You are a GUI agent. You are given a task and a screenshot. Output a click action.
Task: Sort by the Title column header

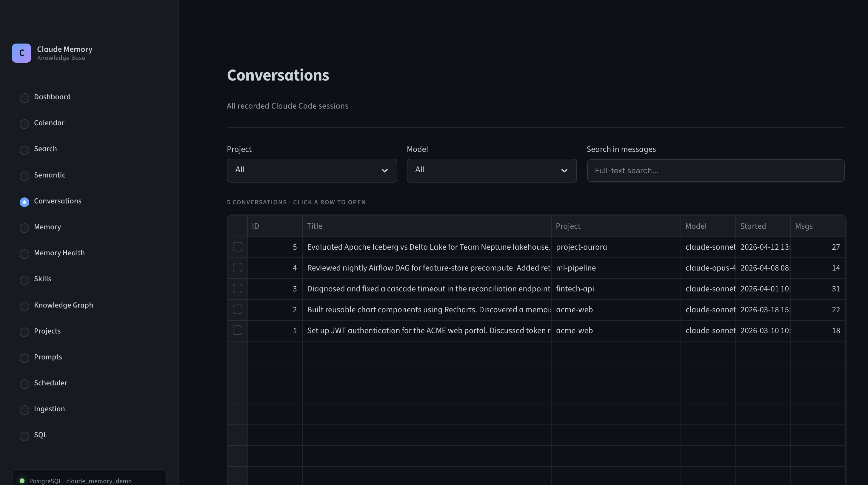click(x=427, y=226)
